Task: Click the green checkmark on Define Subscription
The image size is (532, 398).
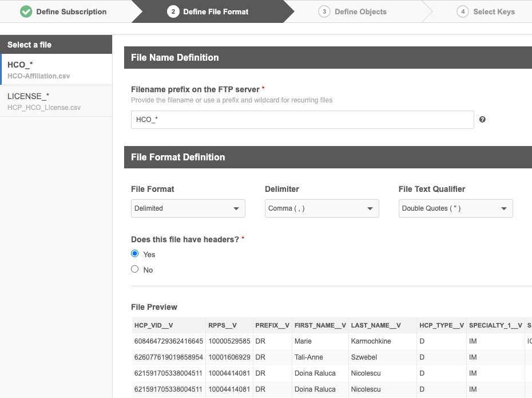Action: pyautogui.click(x=26, y=11)
